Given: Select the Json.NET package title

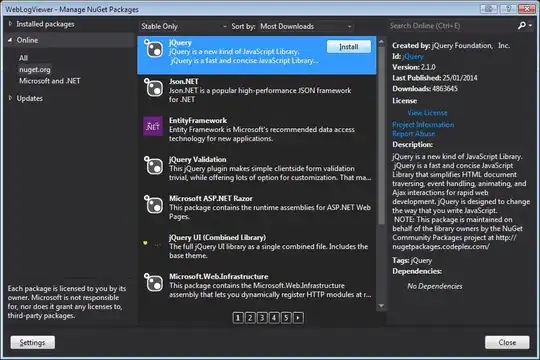Looking at the screenshot, I should click(184, 82).
